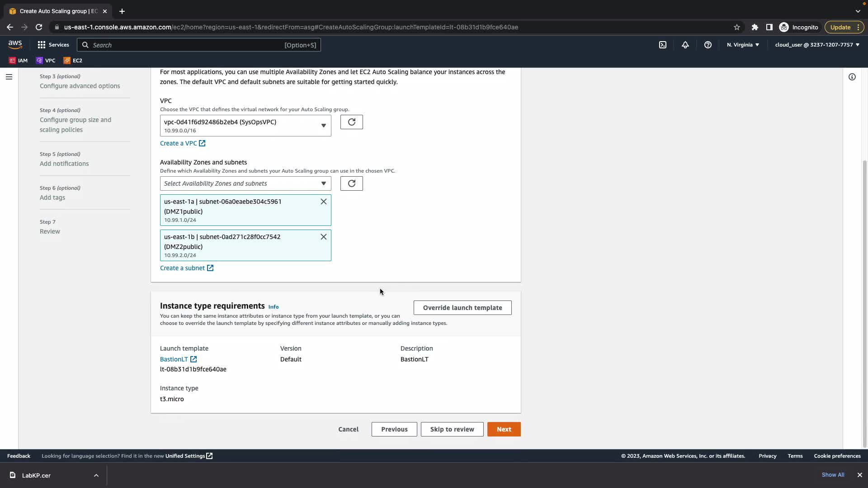Open the AWS CloudShell icon
This screenshot has height=488, width=868.
[662, 45]
